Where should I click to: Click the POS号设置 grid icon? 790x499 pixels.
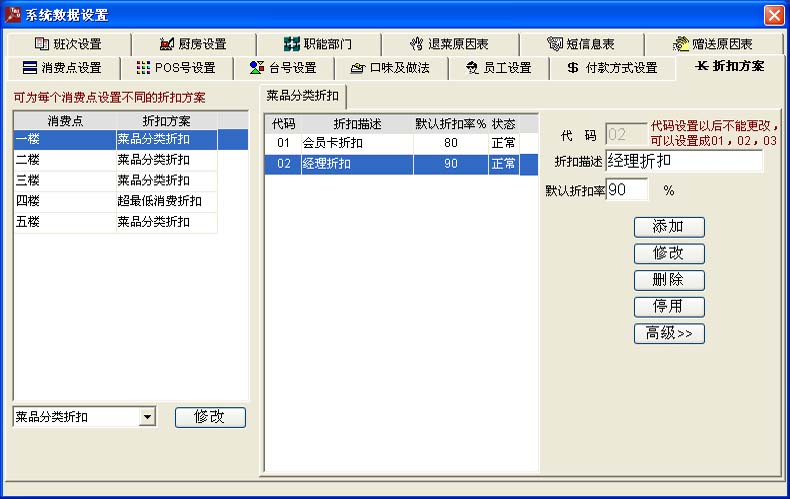coord(144,68)
